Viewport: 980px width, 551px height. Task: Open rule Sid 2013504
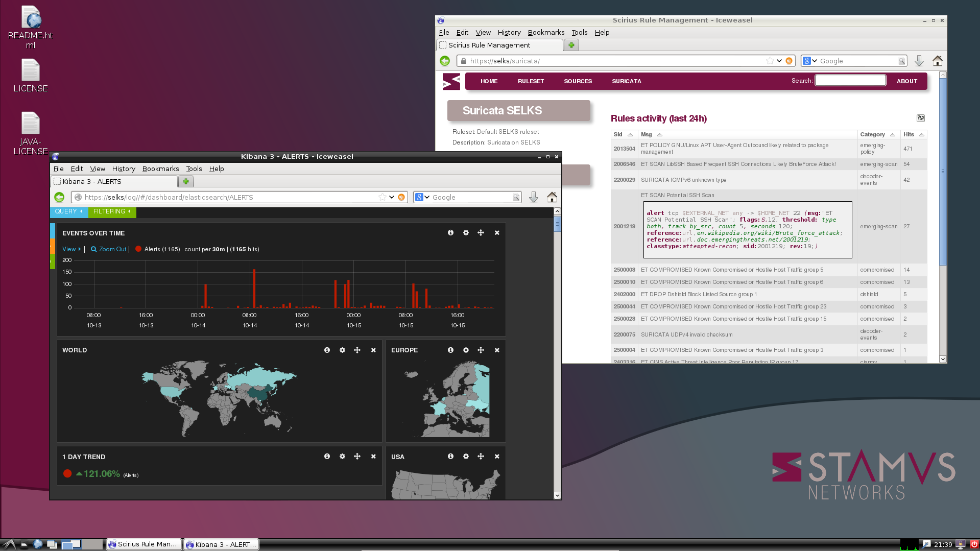(624, 149)
